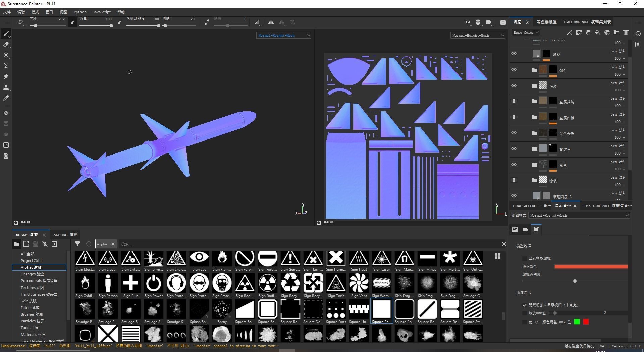Delete the selected layer with trash icon
The height and width of the screenshot is (352, 644).
click(x=626, y=32)
